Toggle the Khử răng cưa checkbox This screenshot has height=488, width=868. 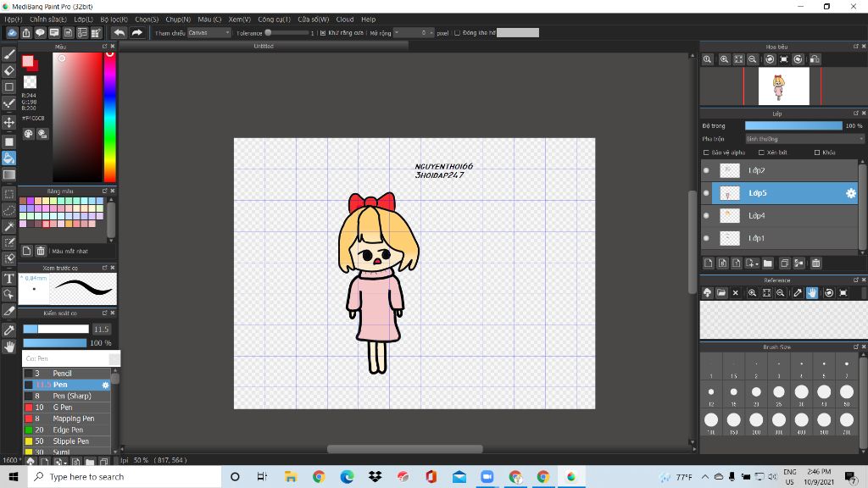[x=323, y=33]
